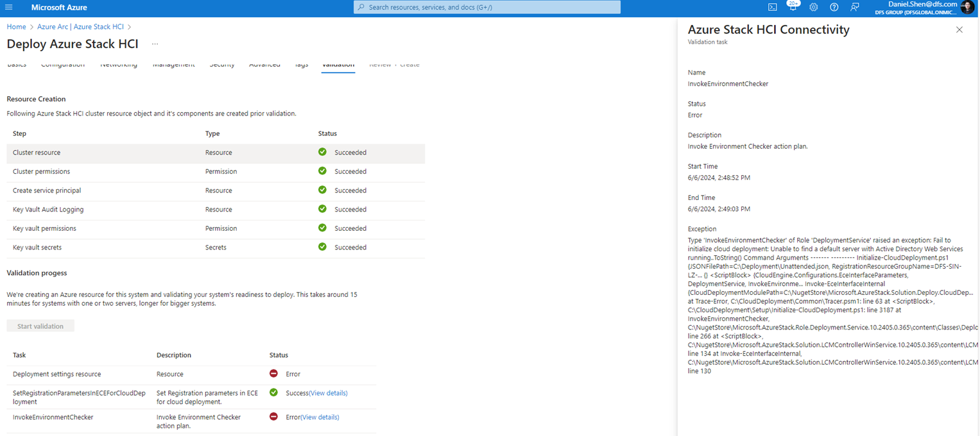Click the Description column header in validation table
The image size is (980, 436).
(x=173, y=355)
